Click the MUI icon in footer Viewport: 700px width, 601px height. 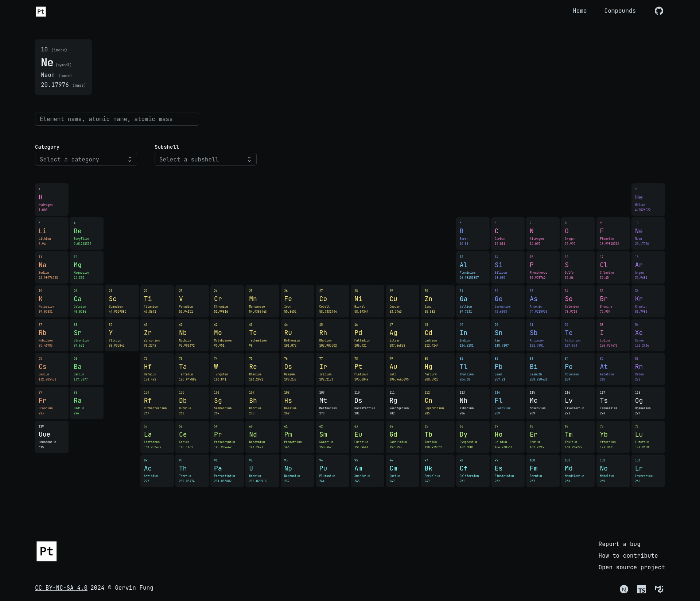tap(659, 589)
